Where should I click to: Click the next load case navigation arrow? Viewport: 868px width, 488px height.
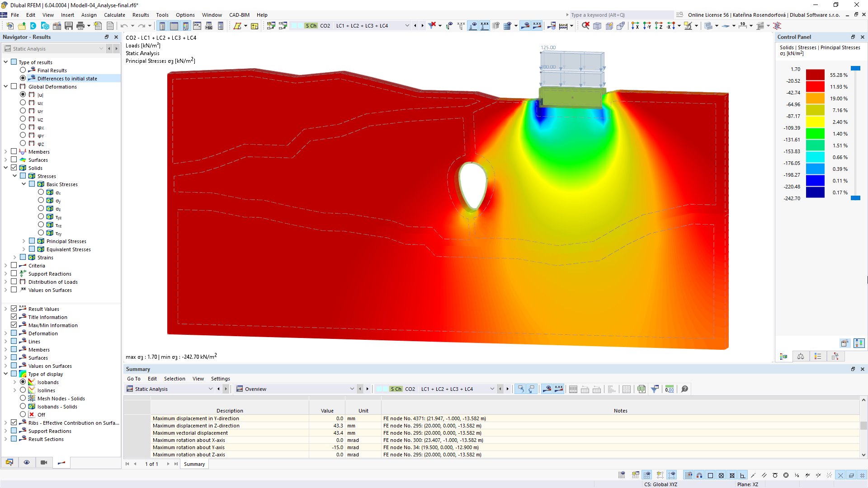coord(423,26)
